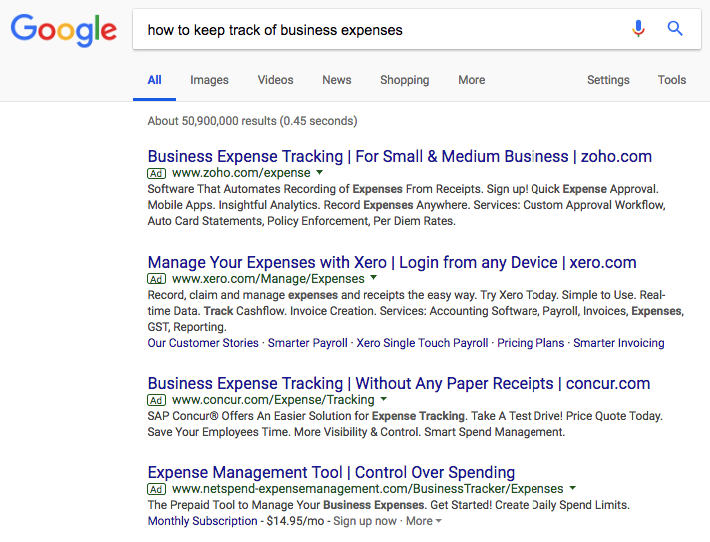Open the Shopping tab

click(x=404, y=80)
